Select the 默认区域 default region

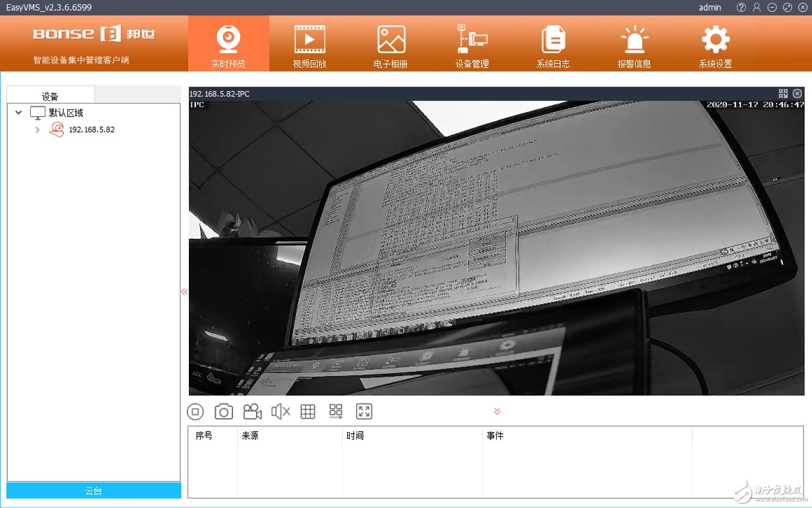pos(66,112)
